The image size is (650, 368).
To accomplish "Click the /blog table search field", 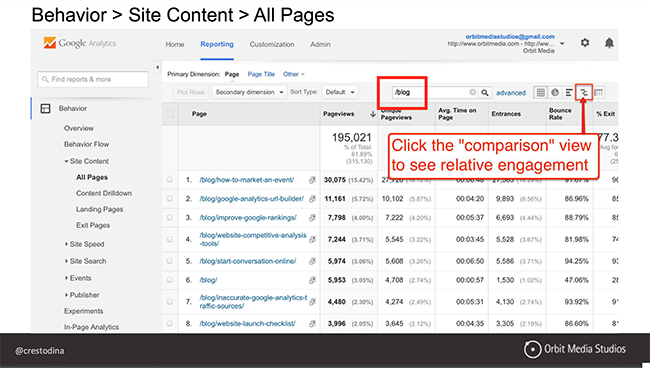I will tap(434, 92).
